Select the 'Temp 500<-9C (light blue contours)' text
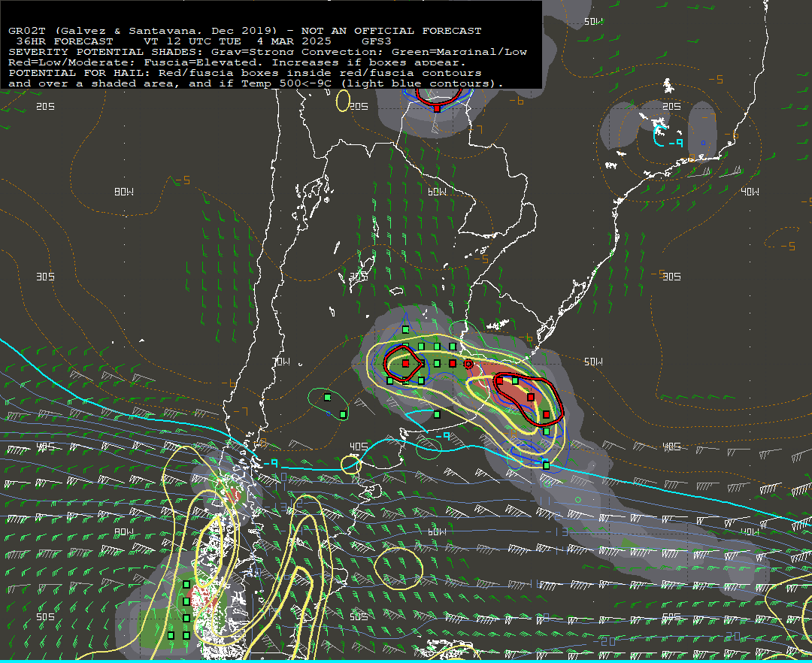The height and width of the screenshot is (663, 812). coord(372,83)
